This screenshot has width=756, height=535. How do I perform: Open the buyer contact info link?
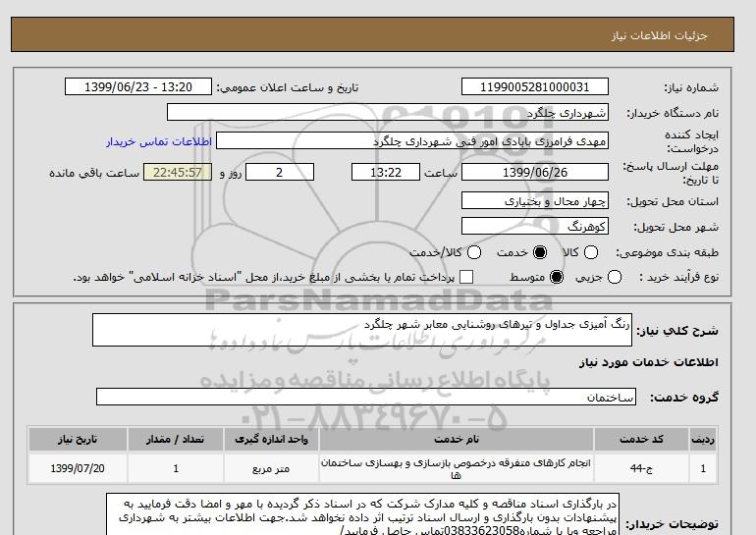159,142
